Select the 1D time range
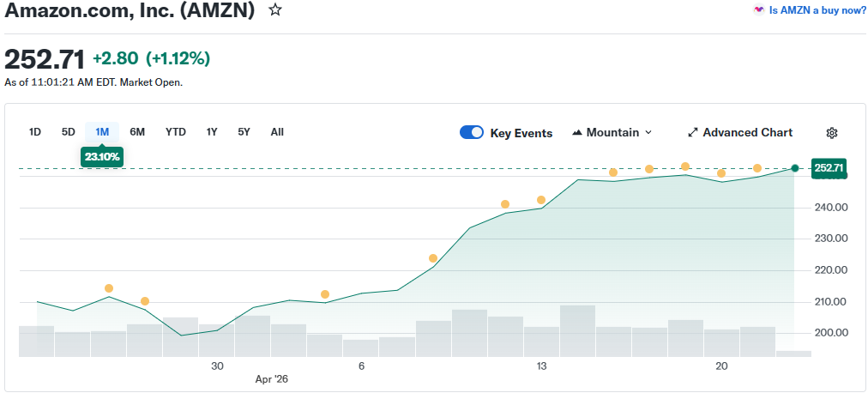The width and height of the screenshot is (868, 393). [35, 132]
